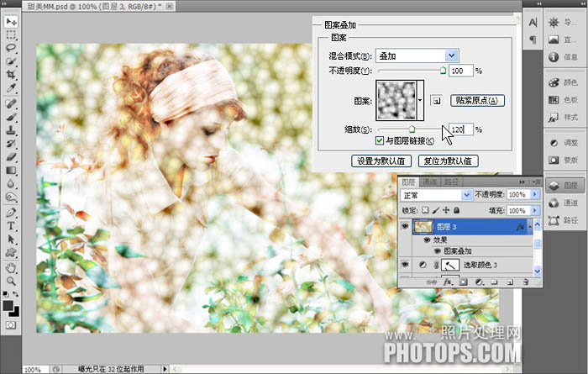The height and width of the screenshot is (374, 588).
Task: Open the Character panel
Action: point(533,23)
